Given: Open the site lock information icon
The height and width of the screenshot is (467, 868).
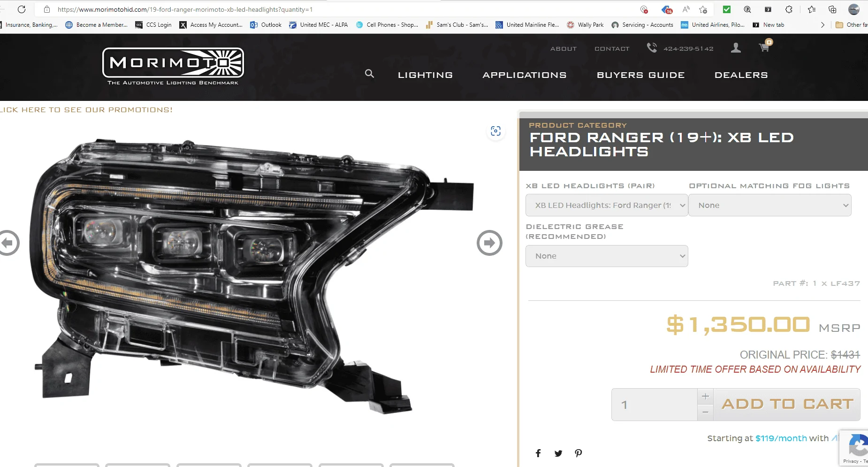Looking at the screenshot, I should (x=46, y=9).
